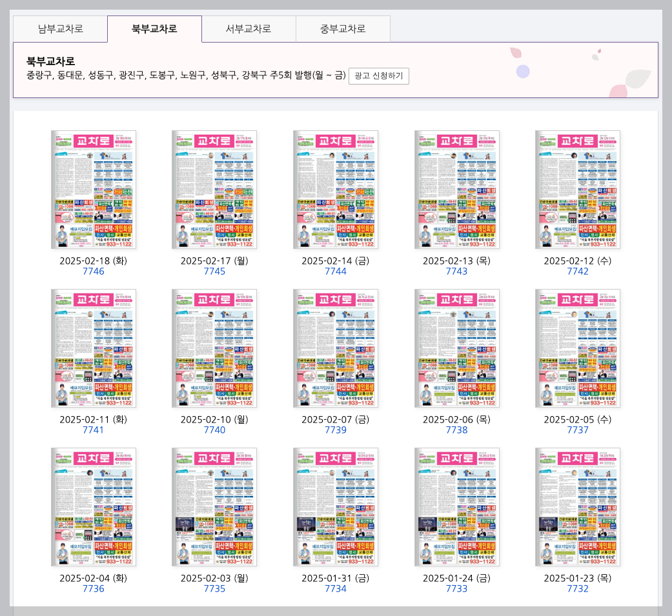Open newspaper thumbnail dated 2025-01-31
Image resolution: width=672 pixels, height=616 pixels.
[x=336, y=507]
